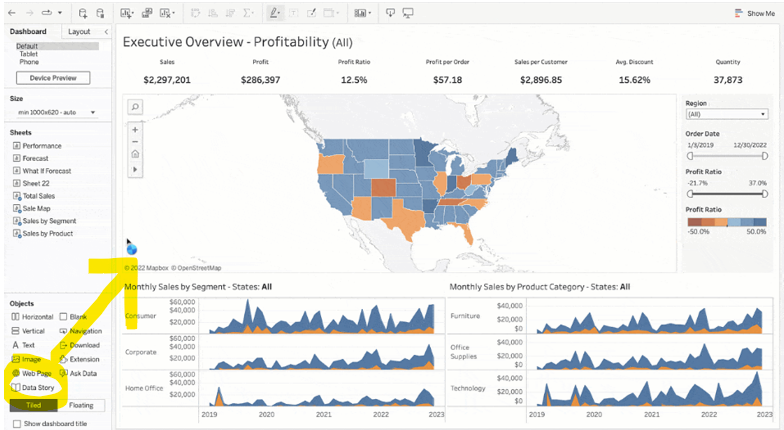Click the Replay animation icon
The image size is (784, 430).
coord(47,12)
